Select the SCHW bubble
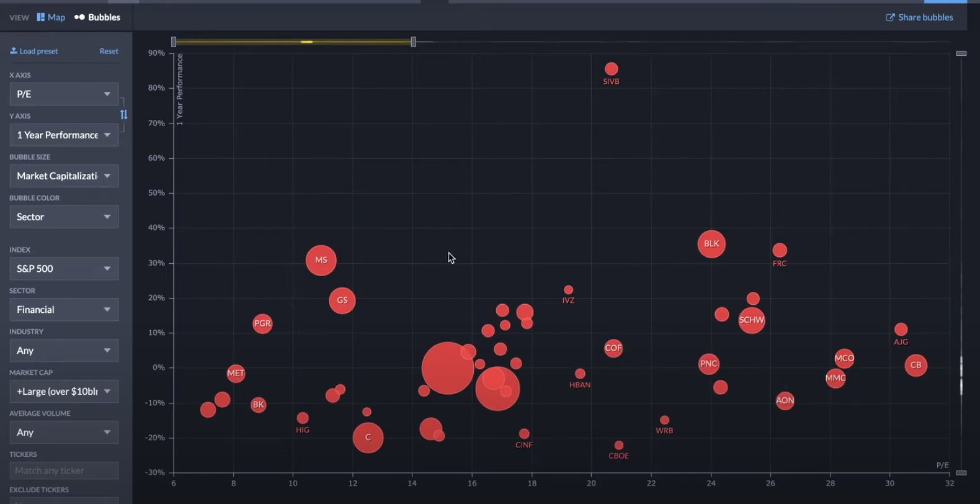Screen dimensions: 980x504 point(752,320)
